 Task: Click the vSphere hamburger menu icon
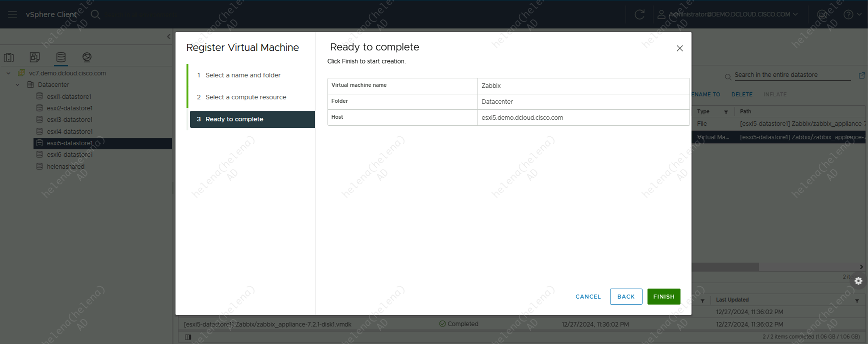pyautogui.click(x=12, y=14)
